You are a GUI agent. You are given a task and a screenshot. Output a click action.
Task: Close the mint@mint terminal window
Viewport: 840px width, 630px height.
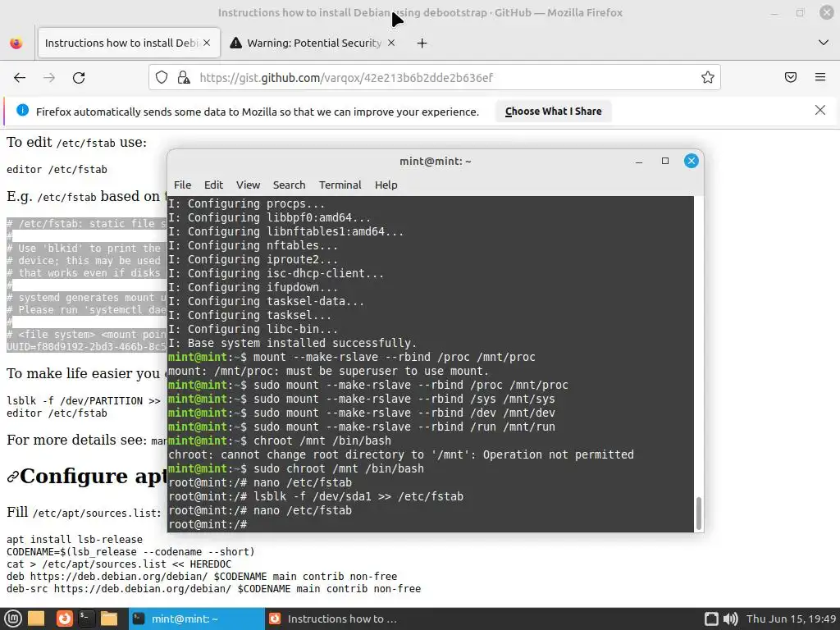coord(691,161)
